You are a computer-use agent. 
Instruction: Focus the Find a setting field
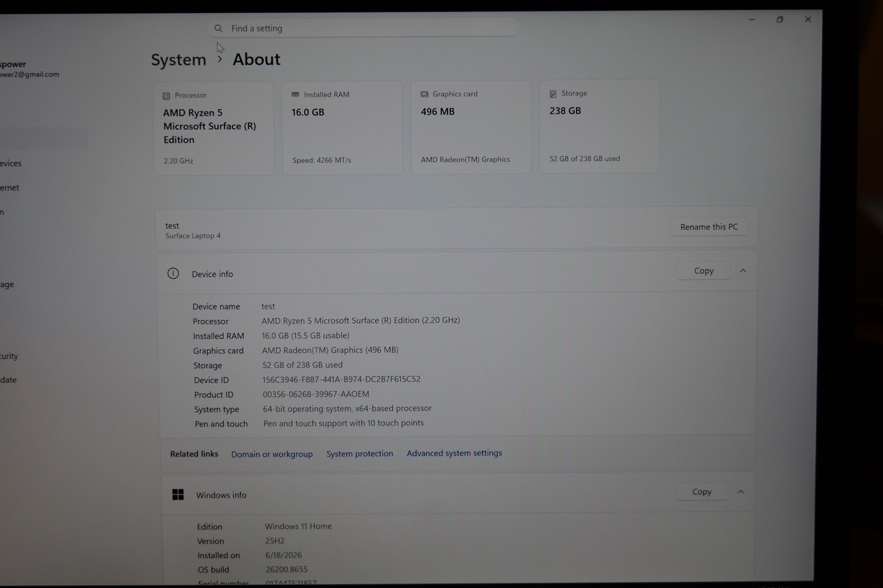click(x=363, y=28)
